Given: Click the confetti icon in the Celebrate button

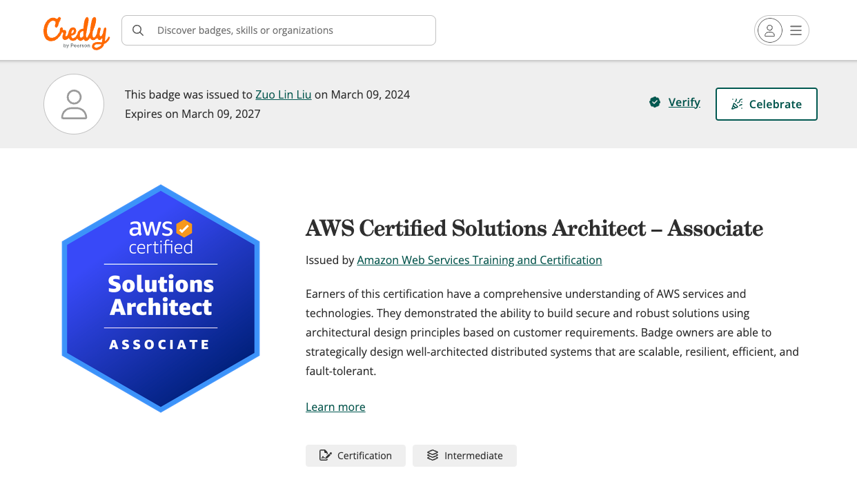Looking at the screenshot, I should point(737,104).
